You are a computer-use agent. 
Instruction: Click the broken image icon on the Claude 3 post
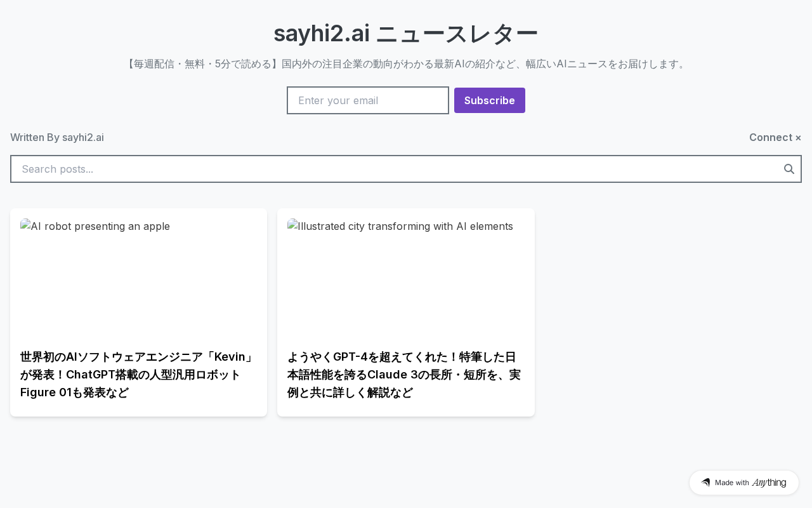(292, 225)
